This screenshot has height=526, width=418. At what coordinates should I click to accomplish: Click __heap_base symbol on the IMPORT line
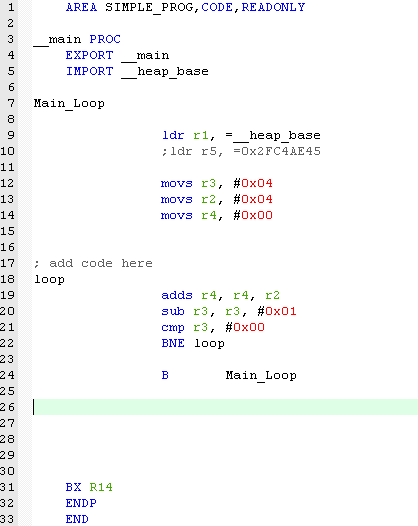tap(165, 72)
